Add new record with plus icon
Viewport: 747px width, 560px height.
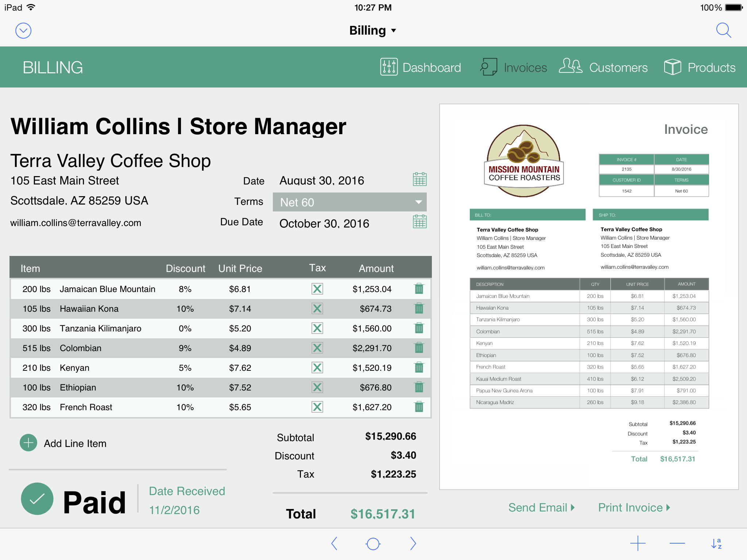tap(638, 543)
